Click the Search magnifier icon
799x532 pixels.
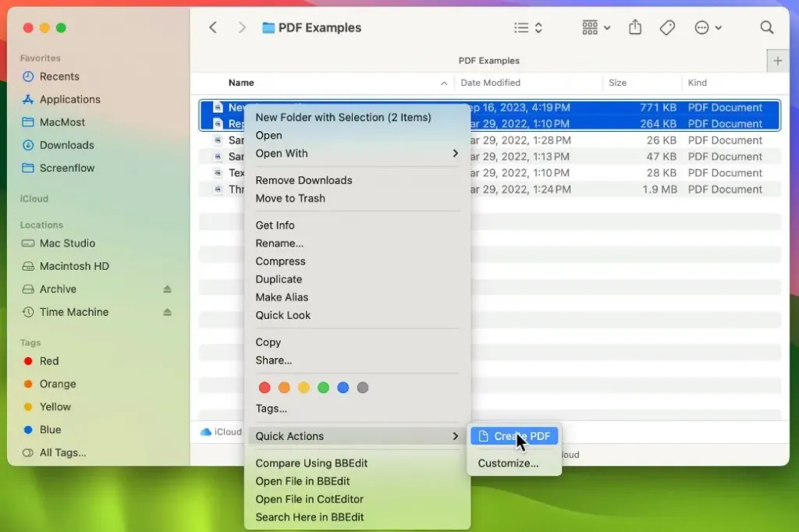click(x=766, y=27)
